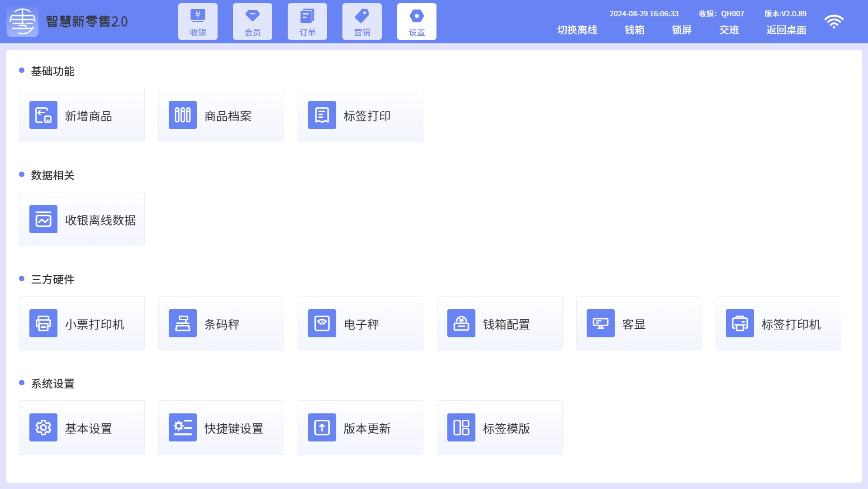Image resolution: width=868 pixels, height=489 pixels.
Task: Open the 标签模版 label template icon
Action: click(x=461, y=427)
